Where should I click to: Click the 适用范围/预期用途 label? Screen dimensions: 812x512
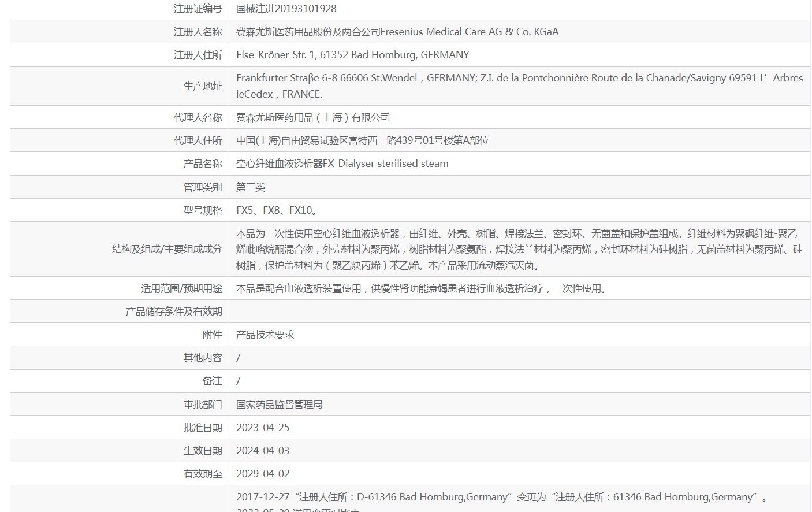(x=181, y=288)
